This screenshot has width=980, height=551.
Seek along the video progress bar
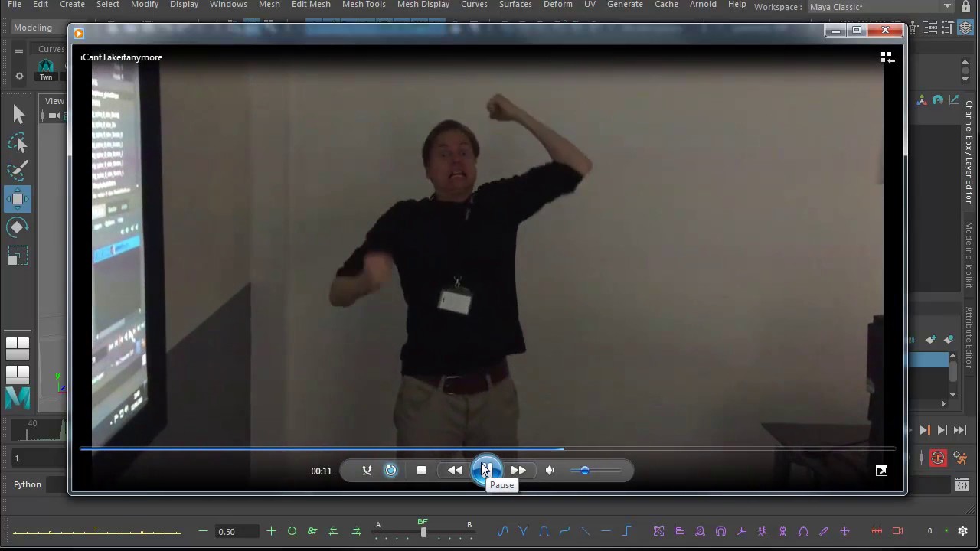tap(487, 448)
